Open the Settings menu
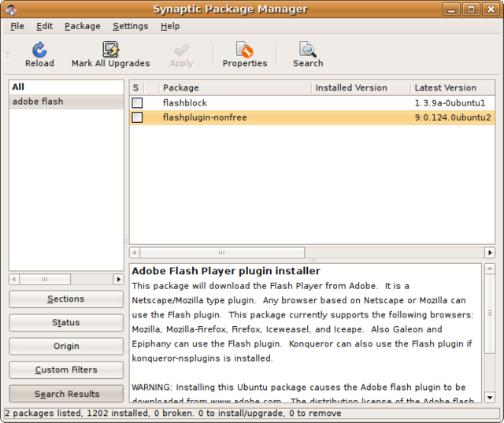 (x=131, y=26)
